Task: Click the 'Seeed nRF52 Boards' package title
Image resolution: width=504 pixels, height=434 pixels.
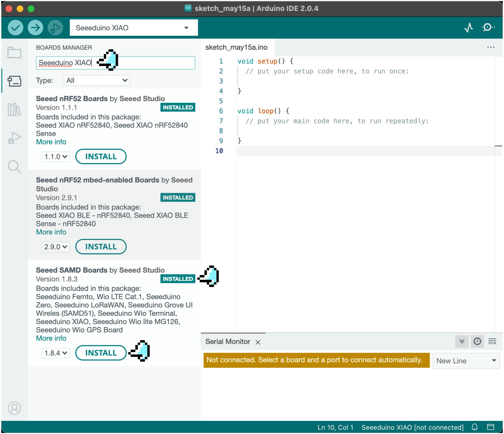Action: click(x=72, y=99)
